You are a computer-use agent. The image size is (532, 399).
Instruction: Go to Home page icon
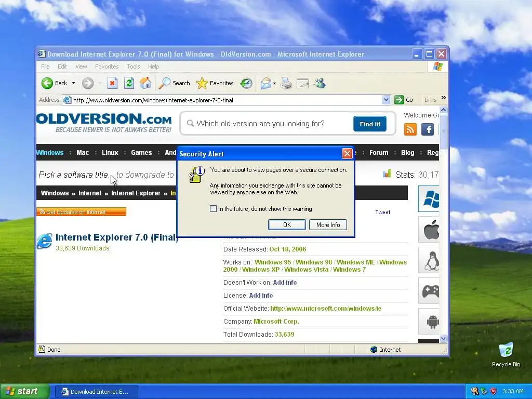145,83
